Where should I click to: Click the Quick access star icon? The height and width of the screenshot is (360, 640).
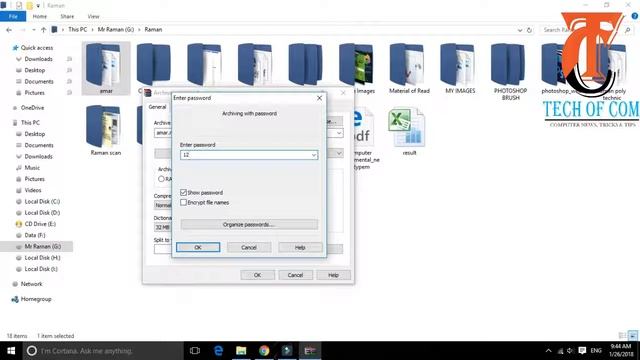pyautogui.click(x=15, y=48)
